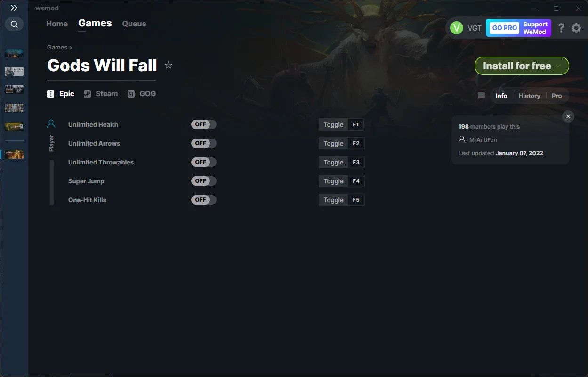Close the game info card
This screenshot has width=588, height=377.
click(568, 116)
